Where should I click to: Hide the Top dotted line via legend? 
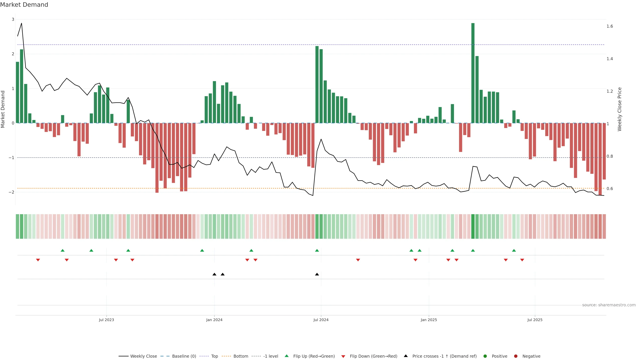(214, 356)
